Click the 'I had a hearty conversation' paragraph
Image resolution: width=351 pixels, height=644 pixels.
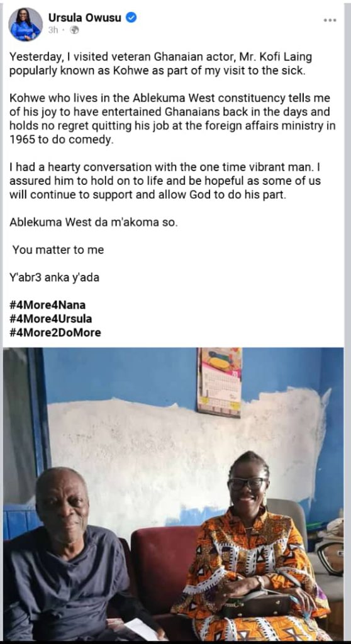(x=165, y=180)
